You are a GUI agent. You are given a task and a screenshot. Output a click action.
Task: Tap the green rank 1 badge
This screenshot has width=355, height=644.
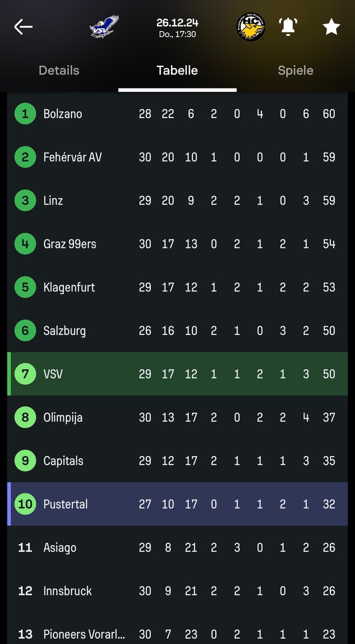(x=25, y=114)
